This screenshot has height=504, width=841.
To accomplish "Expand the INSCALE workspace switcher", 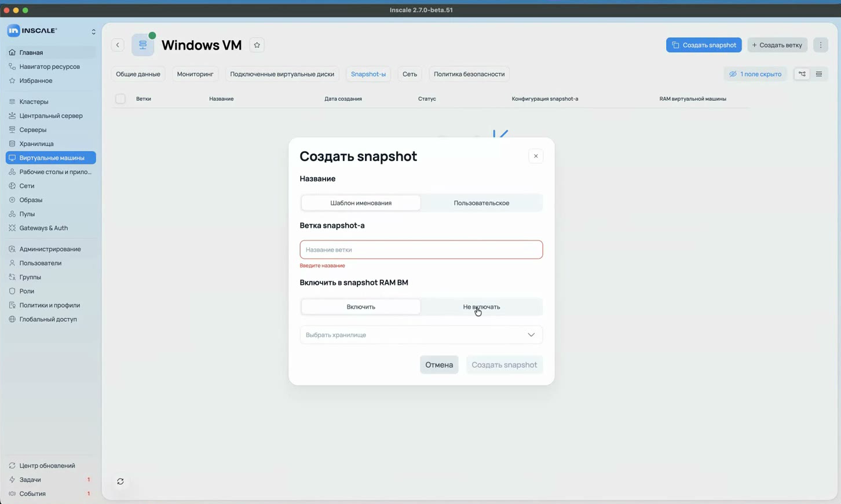I will pos(94,31).
